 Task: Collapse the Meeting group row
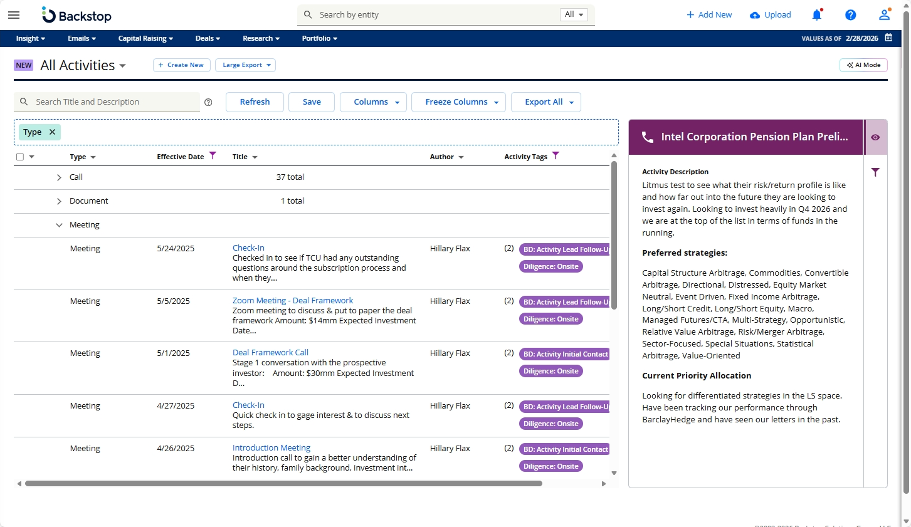point(59,225)
